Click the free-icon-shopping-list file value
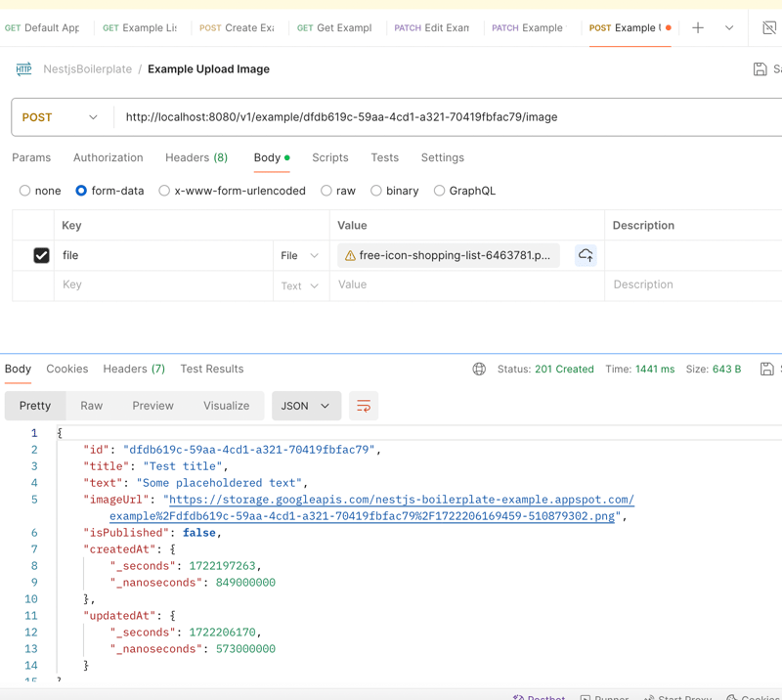The image size is (782, 700). [449, 255]
